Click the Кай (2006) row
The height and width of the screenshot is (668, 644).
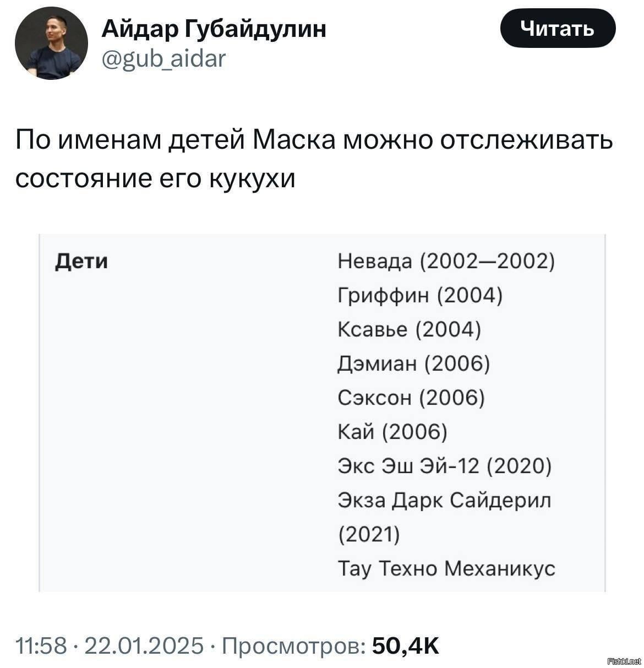392,431
